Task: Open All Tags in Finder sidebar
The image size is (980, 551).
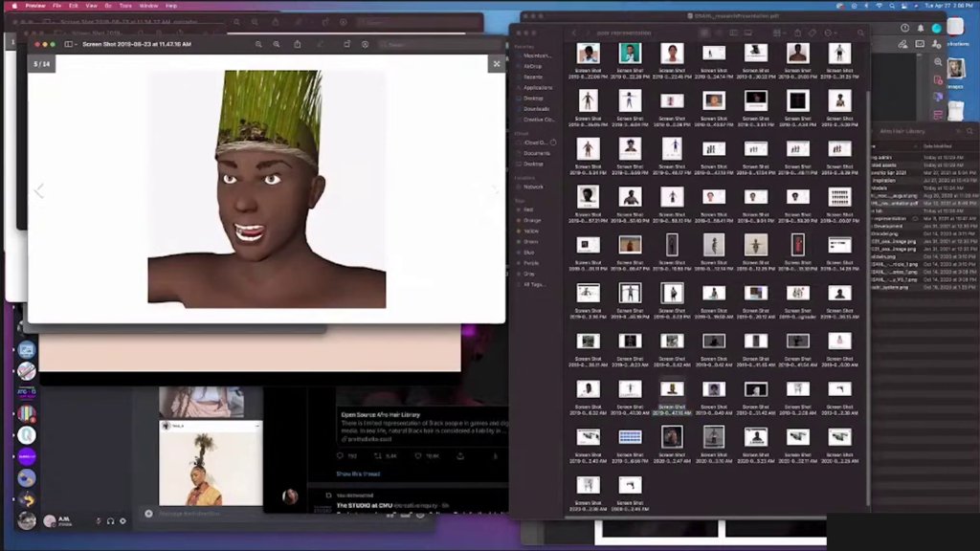Action: [x=534, y=284]
